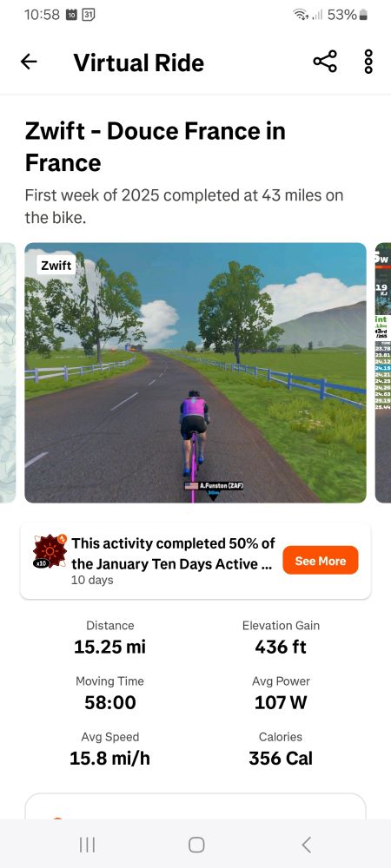Tap the map preview at left edge
The image size is (391, 868).
tap(8, 372)
